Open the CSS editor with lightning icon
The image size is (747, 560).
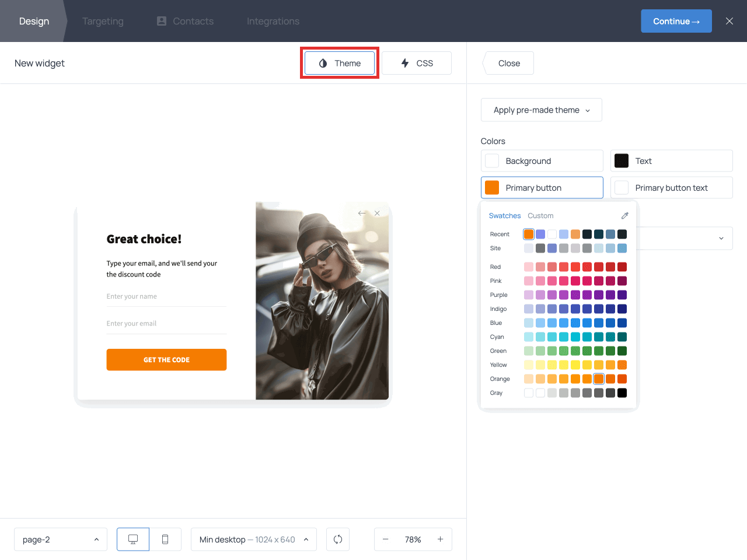click(417, 63)
